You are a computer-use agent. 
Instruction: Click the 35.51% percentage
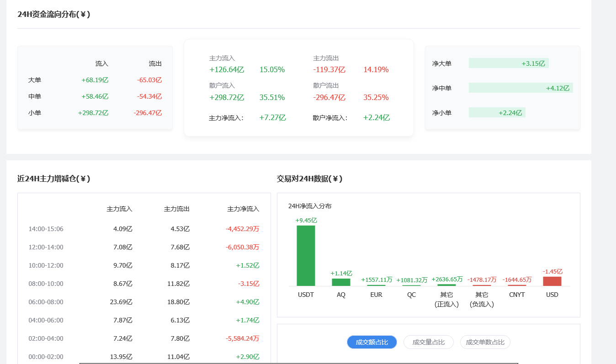coord(272,97)
